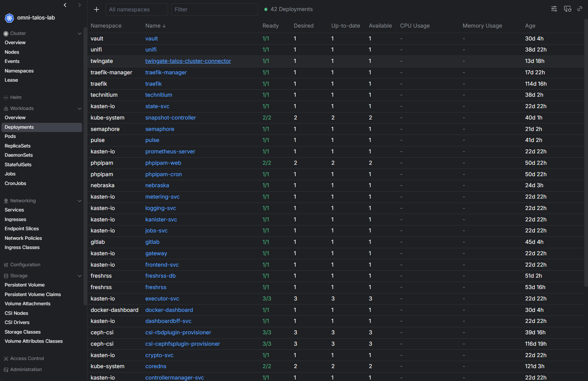588x381 pixels.
Task: Select StatefulSets in the sidebar
Action: point(18,165)
